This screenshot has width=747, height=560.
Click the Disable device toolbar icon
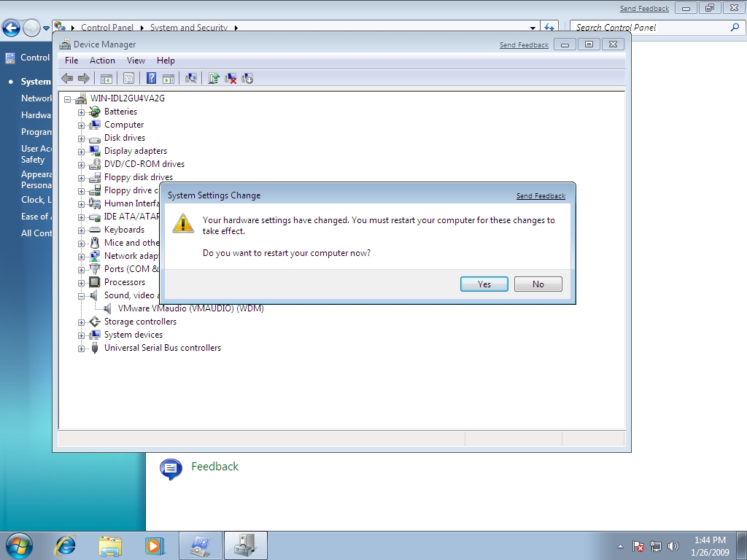tap(247, 78)
